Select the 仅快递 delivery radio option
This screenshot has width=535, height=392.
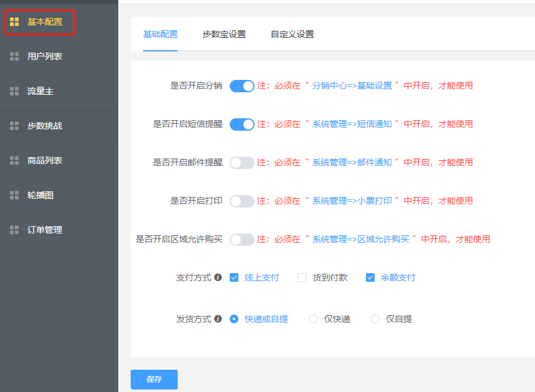313,319
